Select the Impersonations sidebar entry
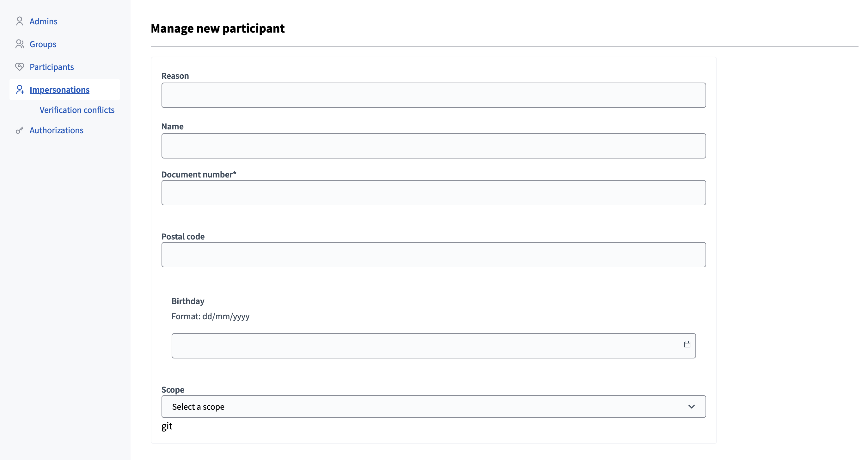 [x=60, y=89]
